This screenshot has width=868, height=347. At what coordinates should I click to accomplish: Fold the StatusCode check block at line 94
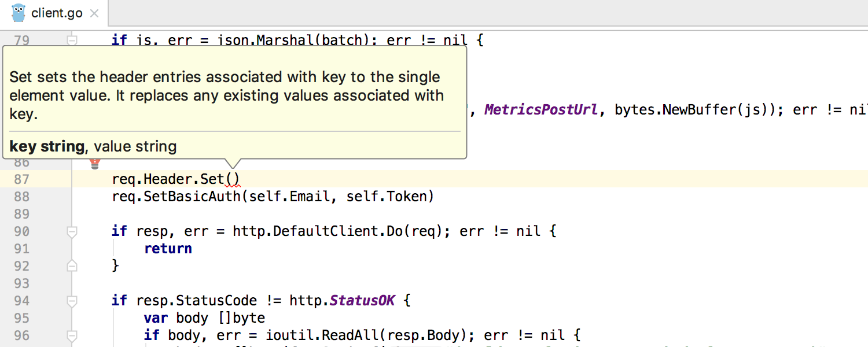[72, 301]
